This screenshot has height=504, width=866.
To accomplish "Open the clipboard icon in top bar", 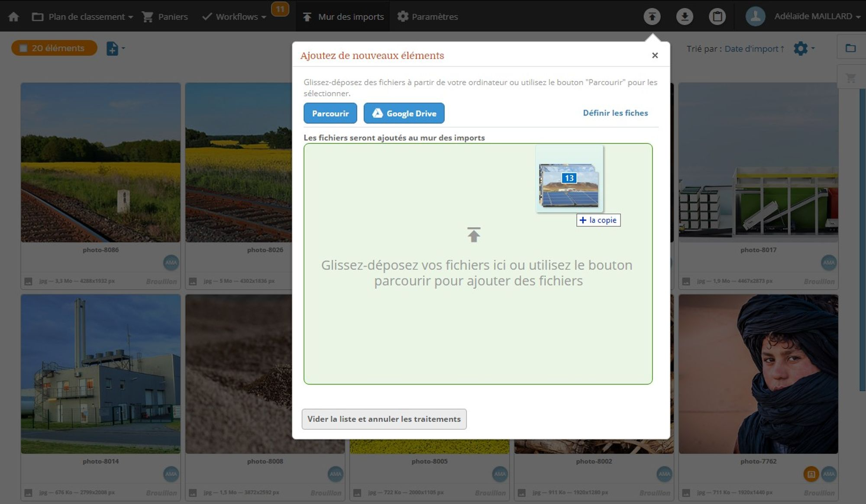I will [x=717, y=16].
